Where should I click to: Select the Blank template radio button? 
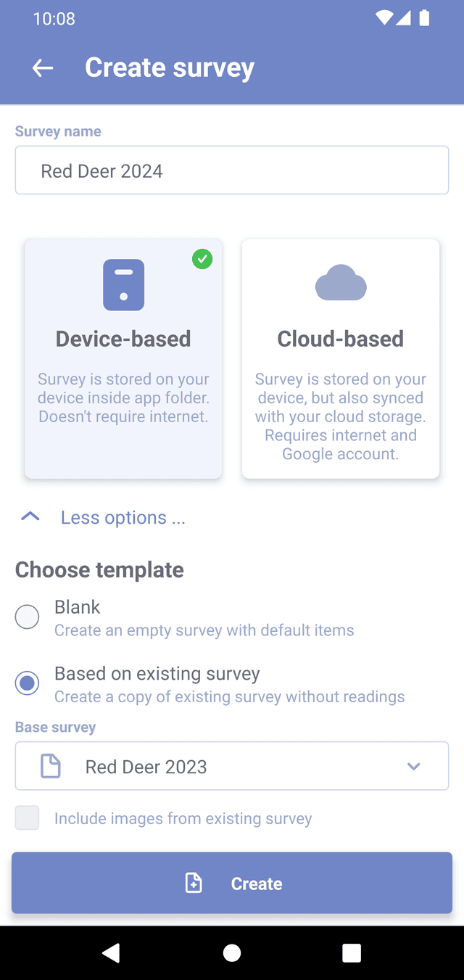[x=28, y=617]
